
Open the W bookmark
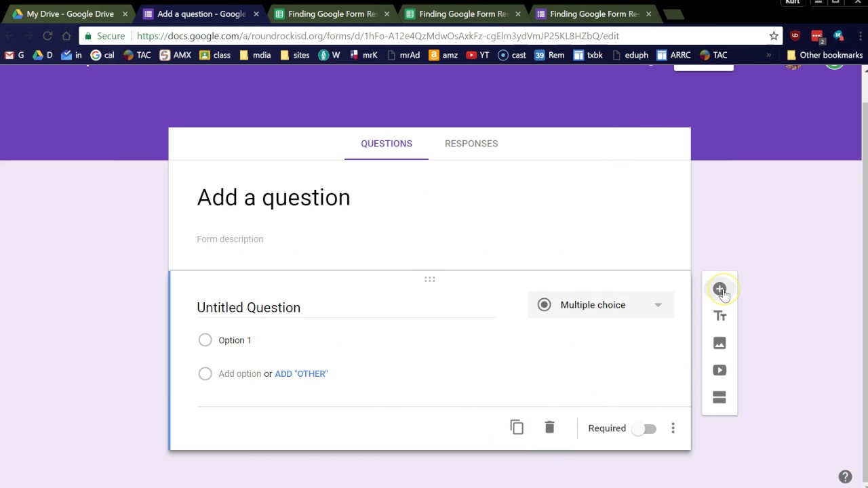[329, 55]
